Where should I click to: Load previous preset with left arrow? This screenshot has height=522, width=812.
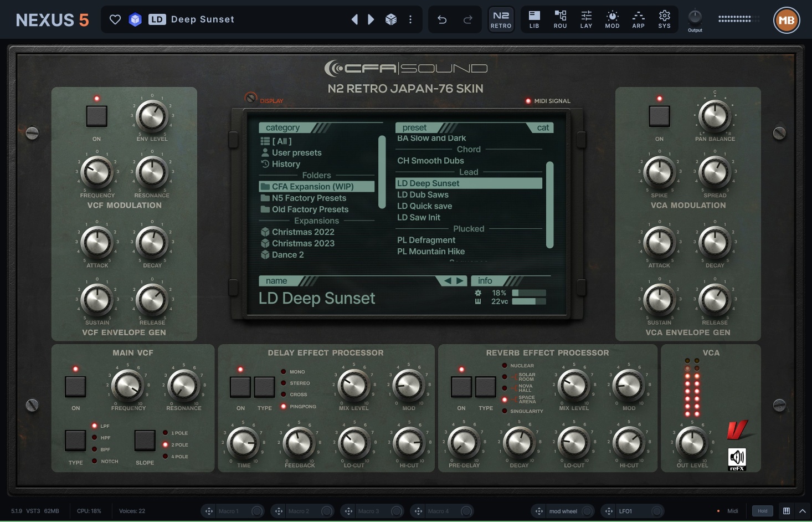[354, 19]
